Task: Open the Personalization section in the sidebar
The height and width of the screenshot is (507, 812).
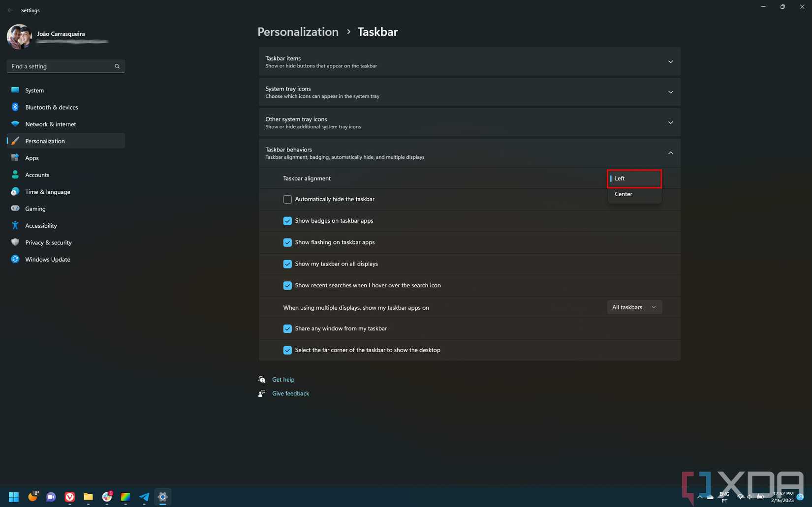Action: 45,141
